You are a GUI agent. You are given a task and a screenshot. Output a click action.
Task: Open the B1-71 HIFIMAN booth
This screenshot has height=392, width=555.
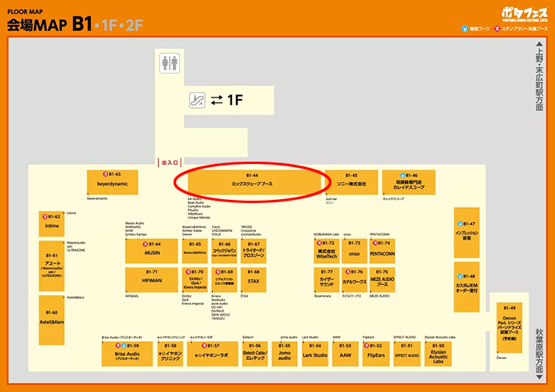(152, 280)
